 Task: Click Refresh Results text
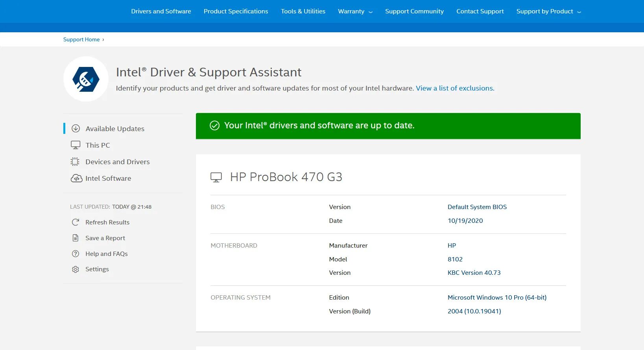(x=107, y=222)
